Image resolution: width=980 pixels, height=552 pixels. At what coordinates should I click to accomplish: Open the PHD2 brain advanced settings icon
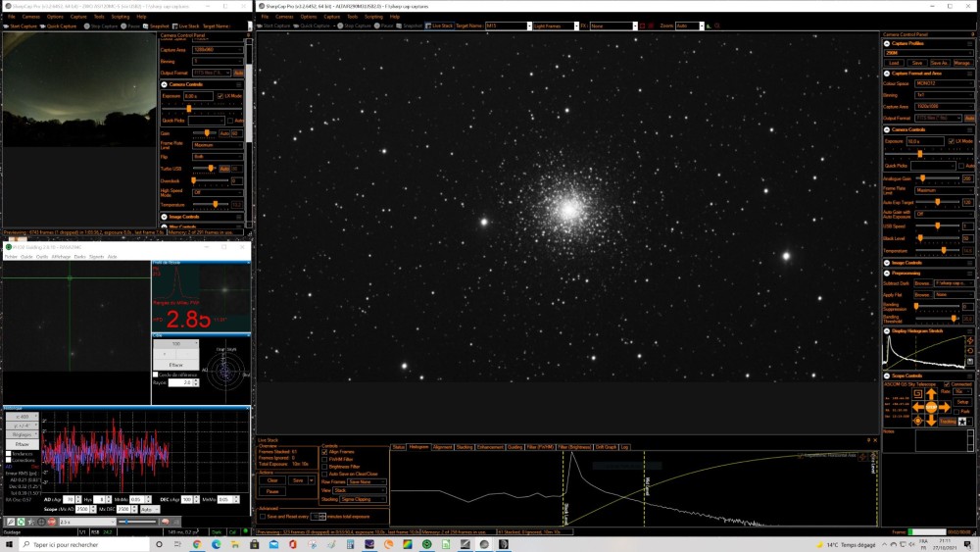[x=165, y=522]
